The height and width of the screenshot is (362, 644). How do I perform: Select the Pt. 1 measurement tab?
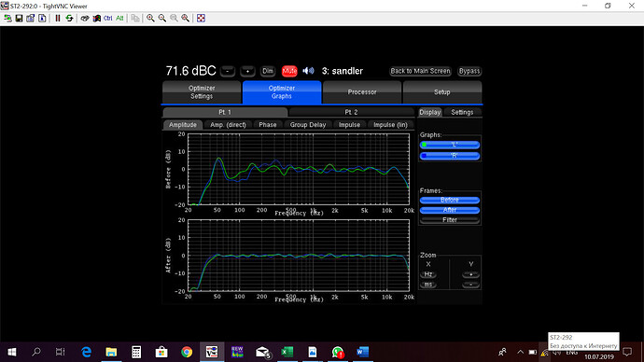(x=225, y=112)
